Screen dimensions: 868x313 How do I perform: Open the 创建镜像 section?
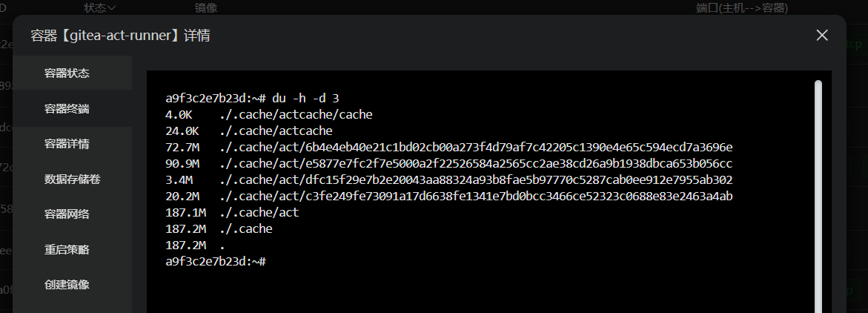[x=67, y=284]
